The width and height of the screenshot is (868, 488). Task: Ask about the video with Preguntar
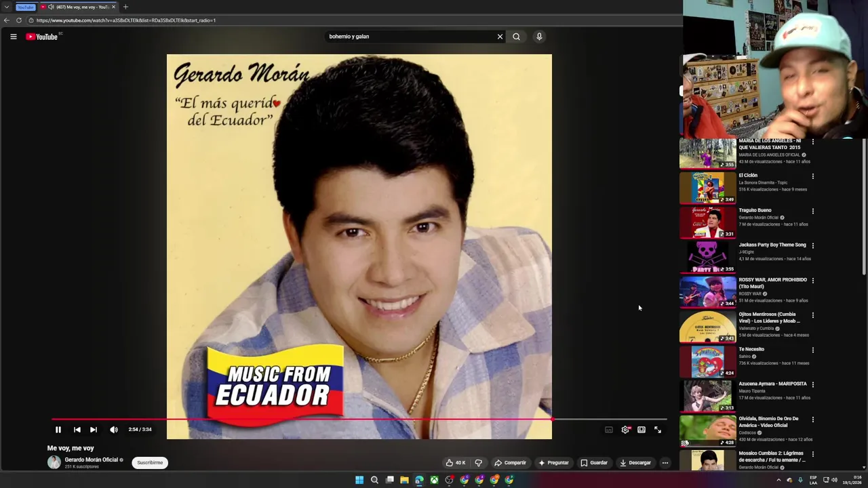pyautogui.click(x=553, y=463)
